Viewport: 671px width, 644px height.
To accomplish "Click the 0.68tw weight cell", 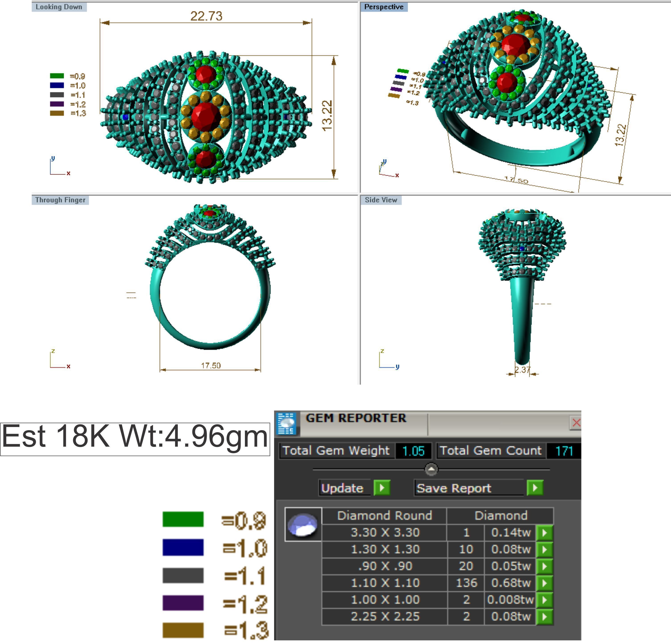I will [x=511, y=583].
